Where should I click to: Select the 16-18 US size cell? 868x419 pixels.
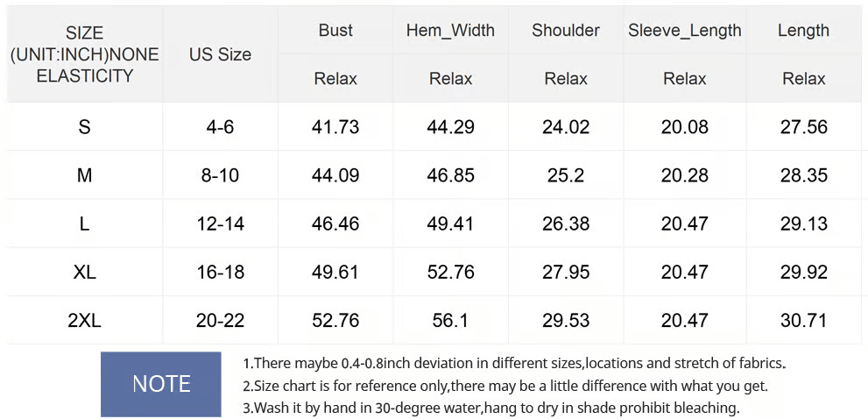[220, 273]
